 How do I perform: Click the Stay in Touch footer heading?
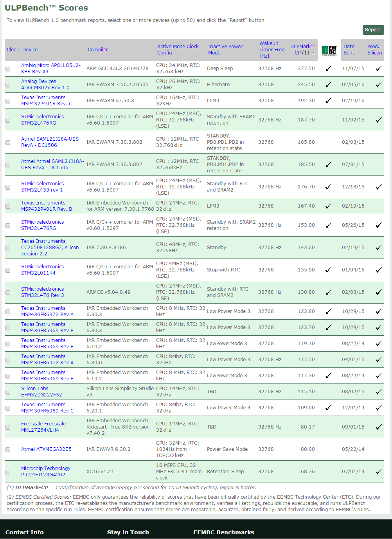pyautogui.click(x=128, y=532)
